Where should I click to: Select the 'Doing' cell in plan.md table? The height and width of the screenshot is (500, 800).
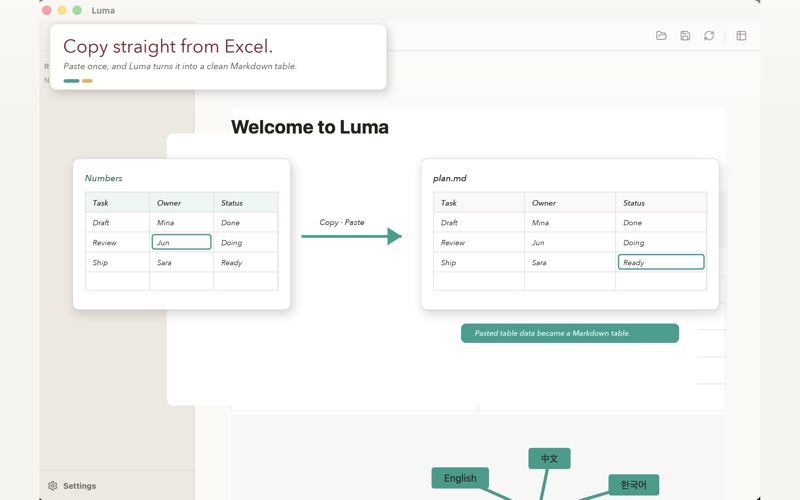pyautogui.click(x=661, y=242)
